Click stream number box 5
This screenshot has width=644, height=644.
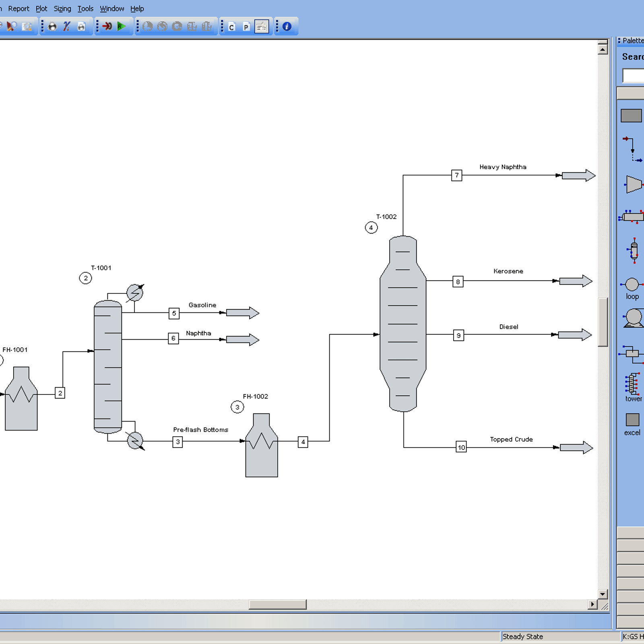(174, 313)
